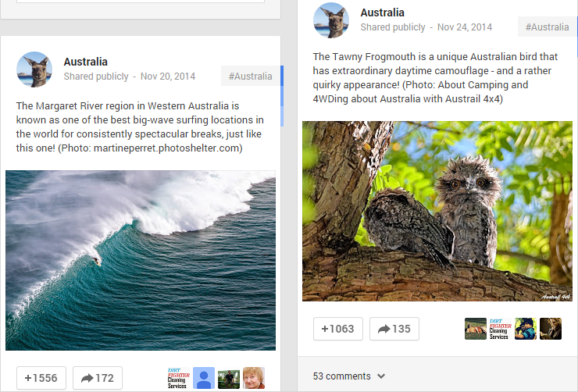Image resolution: width=578 pixels, height=392 pixels.
Task: Open the Nov 20, 2014 timestamp link
Action: point(168,77)
